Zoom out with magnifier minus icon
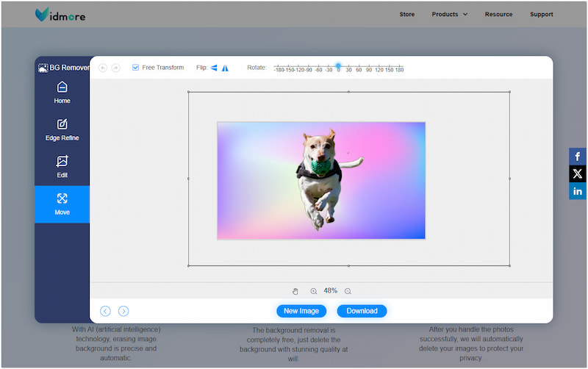This screenshot has height=369, width=588. (x=348, y=291)
